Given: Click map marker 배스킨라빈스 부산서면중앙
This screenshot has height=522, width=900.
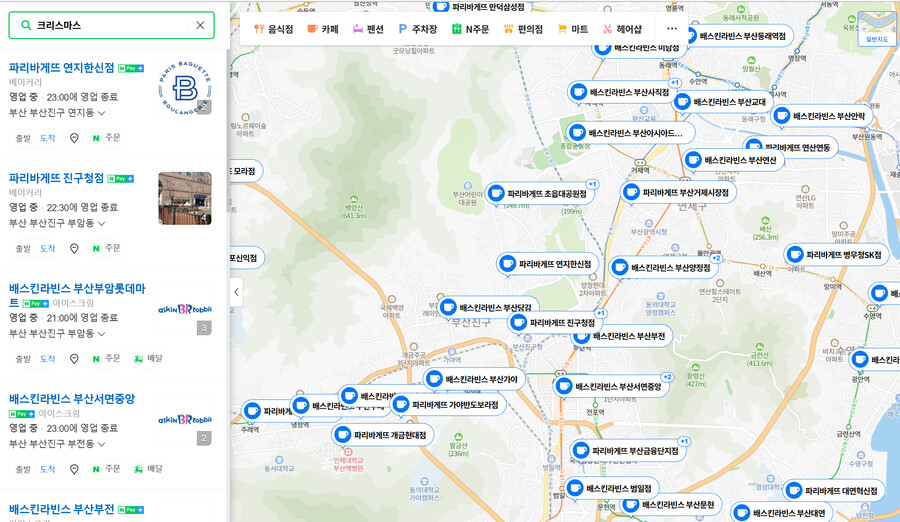Looking at the screenshot, I should click(x=611, y=386).
